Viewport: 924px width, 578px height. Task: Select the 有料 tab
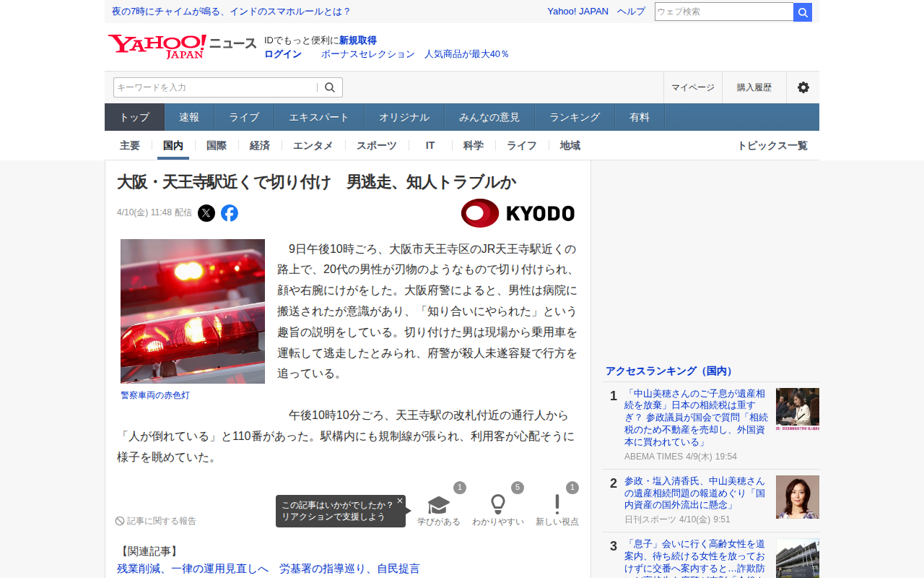pos(640,117)
